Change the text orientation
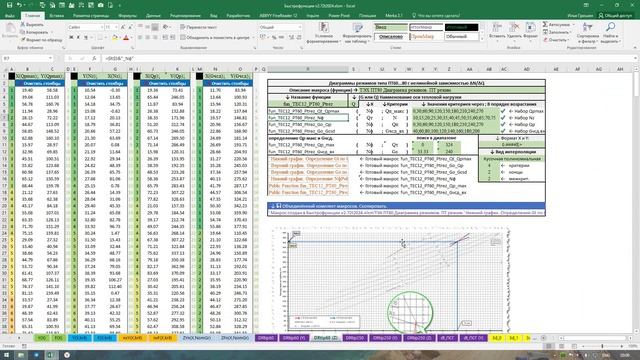640x360 pixels. 166,27
